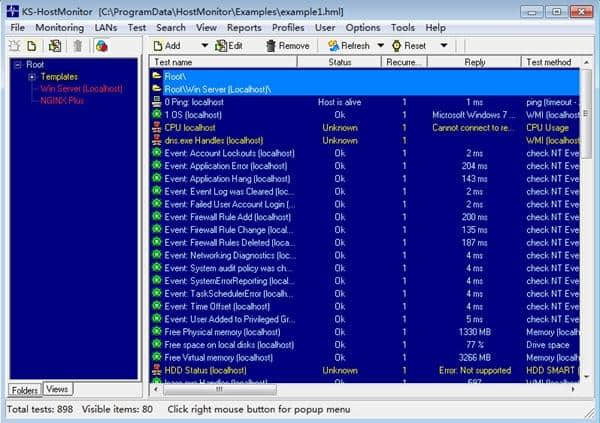Open the Refresh dropdown arrow
600x423 pixels.
tap(378, 46)
